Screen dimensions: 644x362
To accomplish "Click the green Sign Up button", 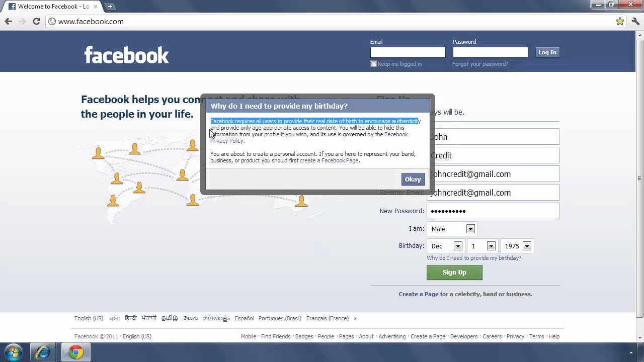I will coord(454,273).
